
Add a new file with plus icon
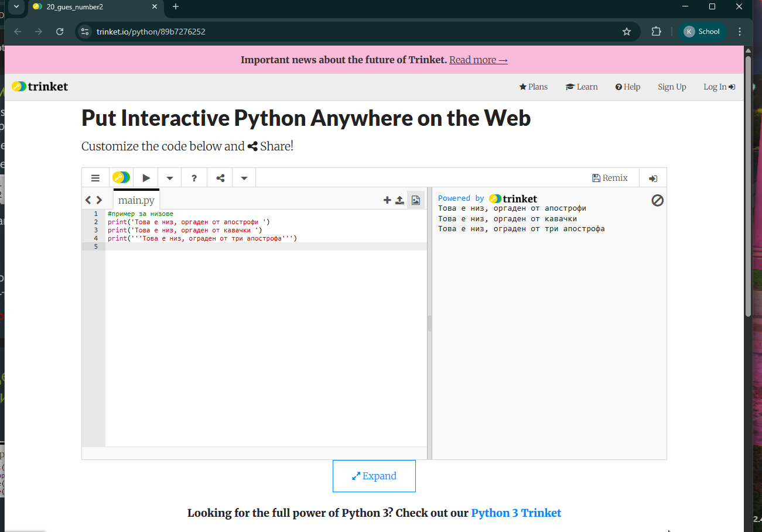[387, 200]
